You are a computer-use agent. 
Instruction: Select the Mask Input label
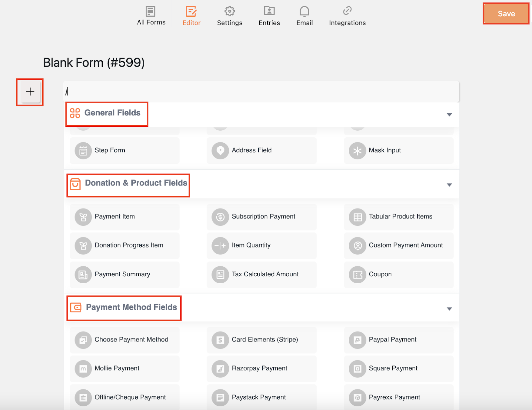385,150
